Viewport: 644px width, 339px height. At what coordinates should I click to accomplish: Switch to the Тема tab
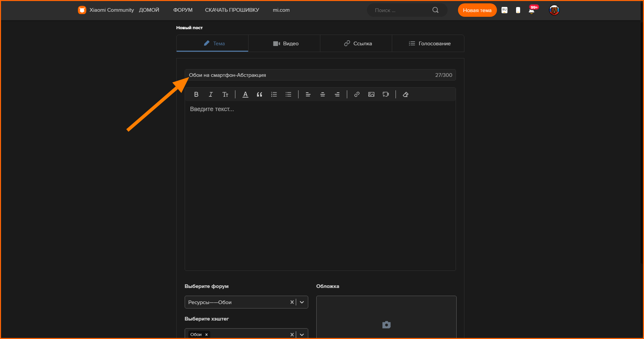(212, 43)
